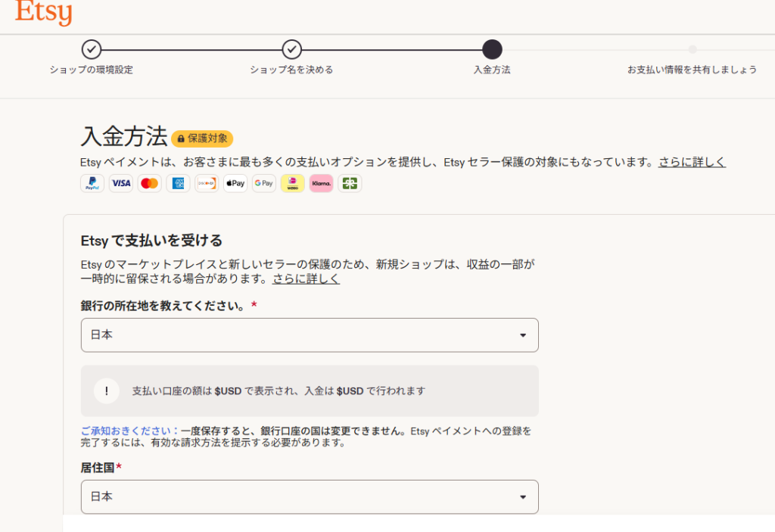Click the 保護対象 badge
Image resolution: width=775 pixels, height=532 pixels.
pyautogui.click(x=202, y=138)
